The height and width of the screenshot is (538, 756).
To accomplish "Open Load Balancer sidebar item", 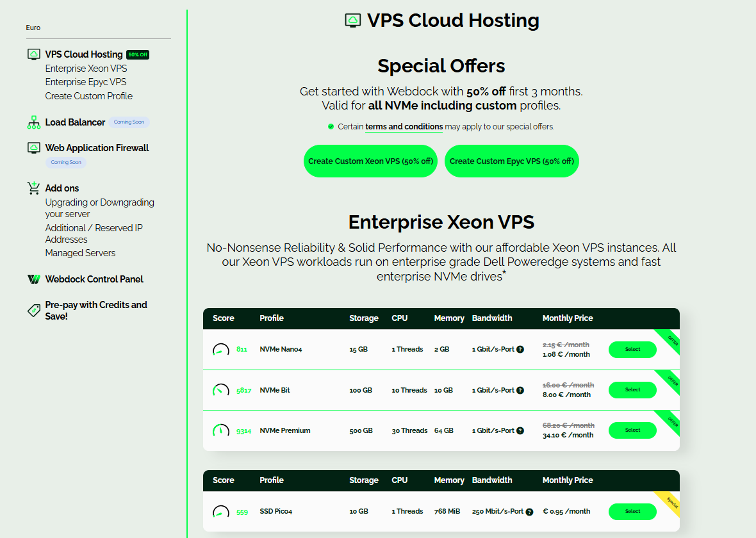I will click(x=75, y=122).
